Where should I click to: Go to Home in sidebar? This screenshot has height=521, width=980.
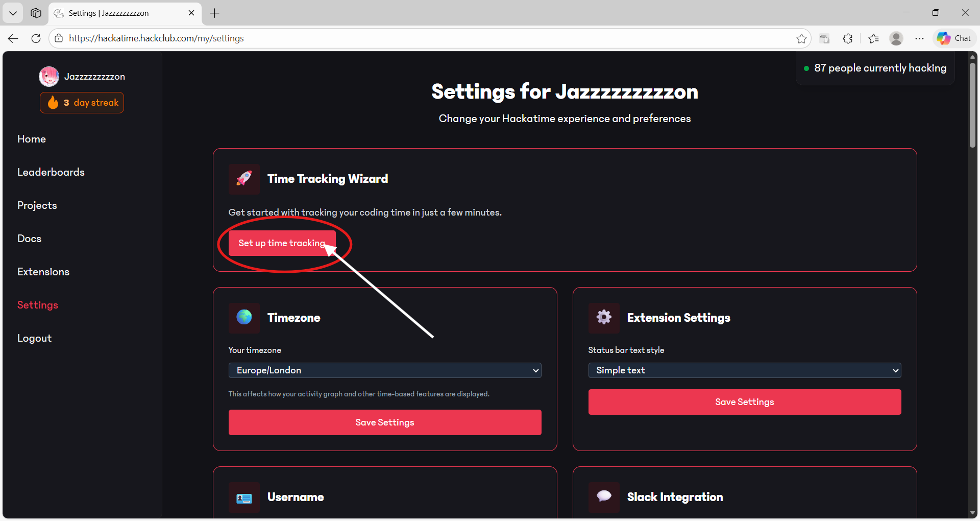point(32,139)
